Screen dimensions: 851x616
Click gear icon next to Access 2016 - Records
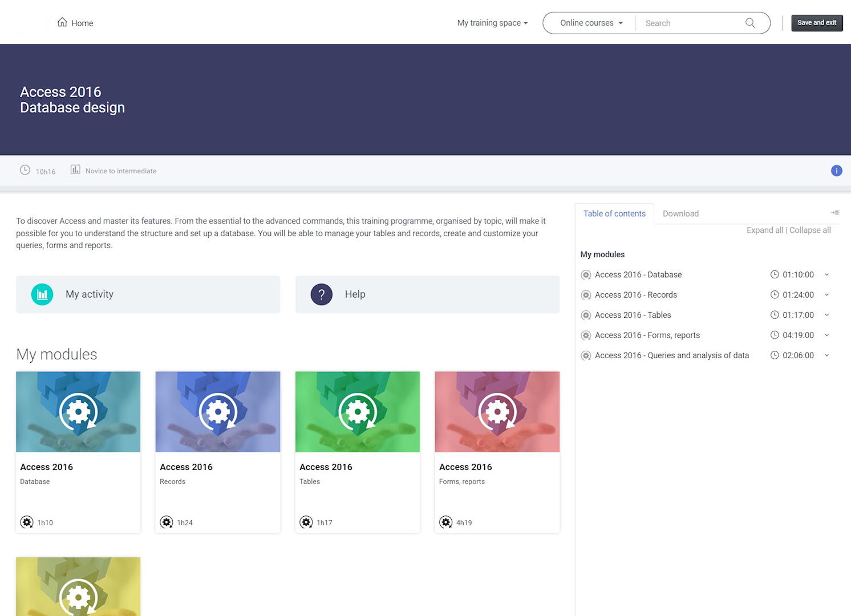pos(586,295)
